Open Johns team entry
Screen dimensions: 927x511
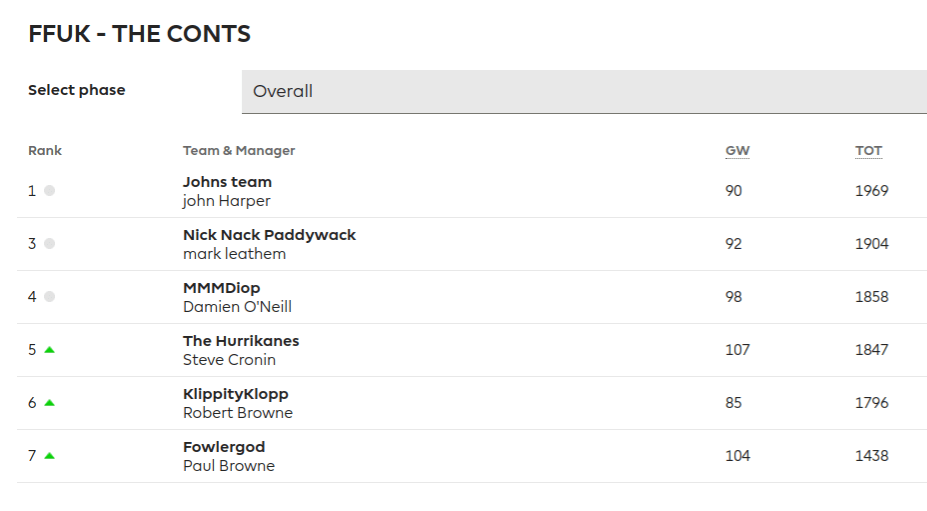click(x=227, y=182)
